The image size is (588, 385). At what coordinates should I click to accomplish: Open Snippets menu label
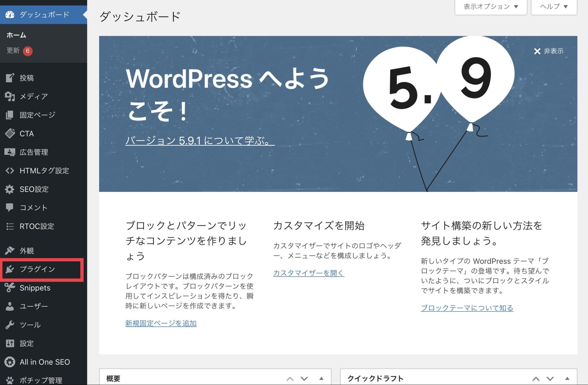35,288
